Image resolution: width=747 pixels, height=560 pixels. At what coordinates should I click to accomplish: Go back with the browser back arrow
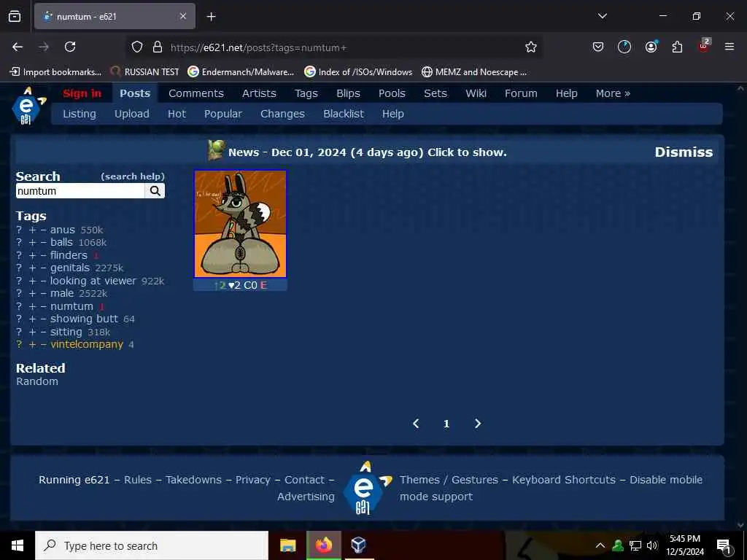(18, 47)
